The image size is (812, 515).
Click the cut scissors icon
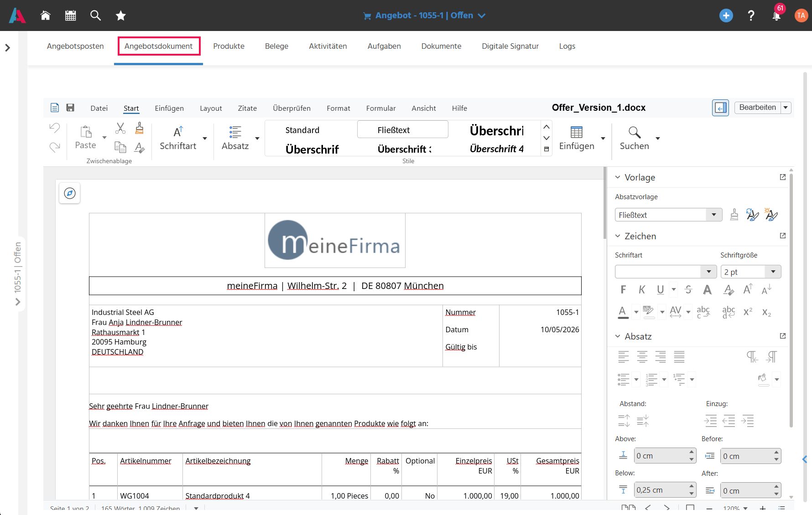click(x=120, y=128)
